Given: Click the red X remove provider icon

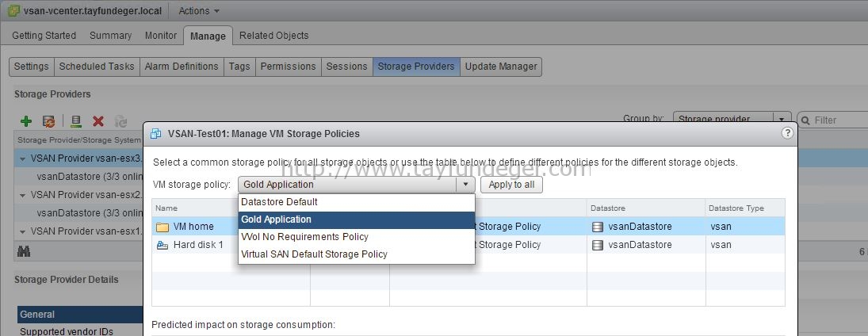Looking at the screenshot, I should 98,120.
